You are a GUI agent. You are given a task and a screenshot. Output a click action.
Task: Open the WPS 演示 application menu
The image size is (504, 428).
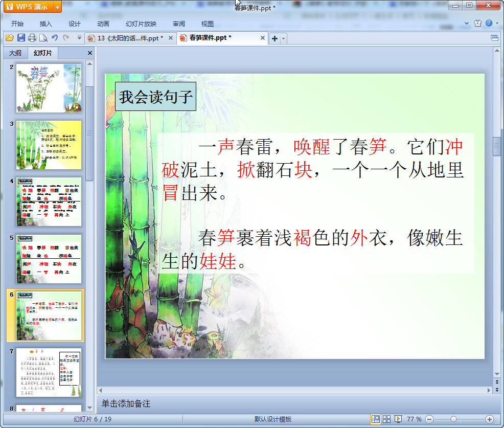coord(28,7)
